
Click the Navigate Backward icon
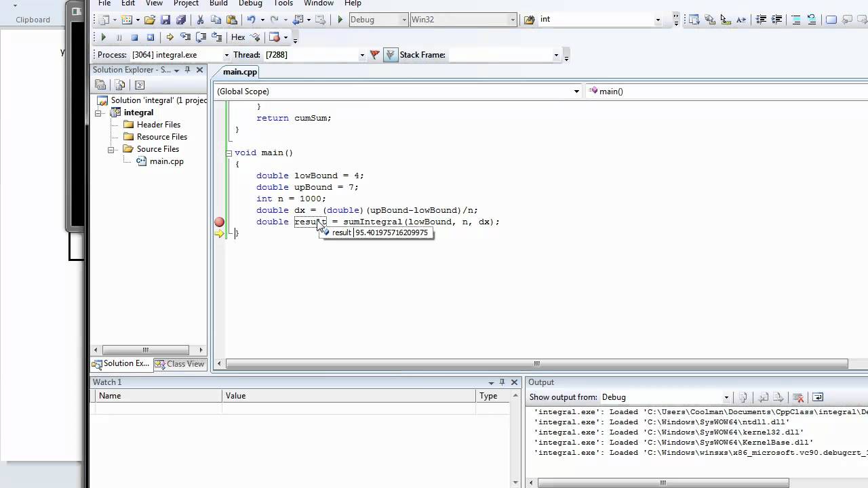click(x=298, y=20)
